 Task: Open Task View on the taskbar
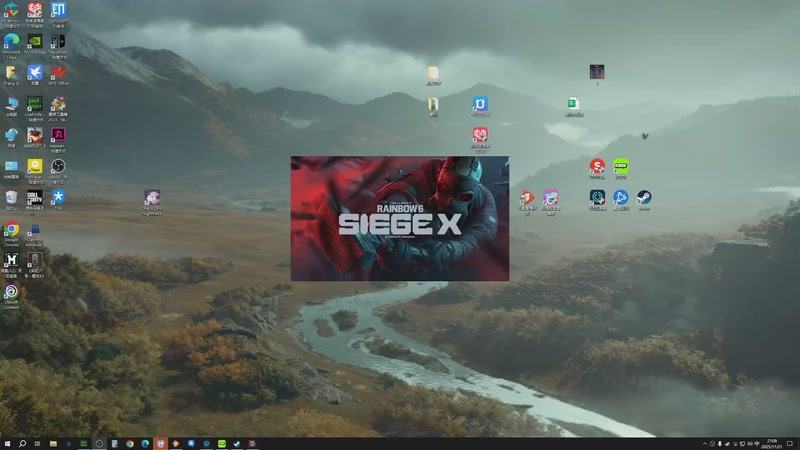pyautogui.click(x=37, y=444)
